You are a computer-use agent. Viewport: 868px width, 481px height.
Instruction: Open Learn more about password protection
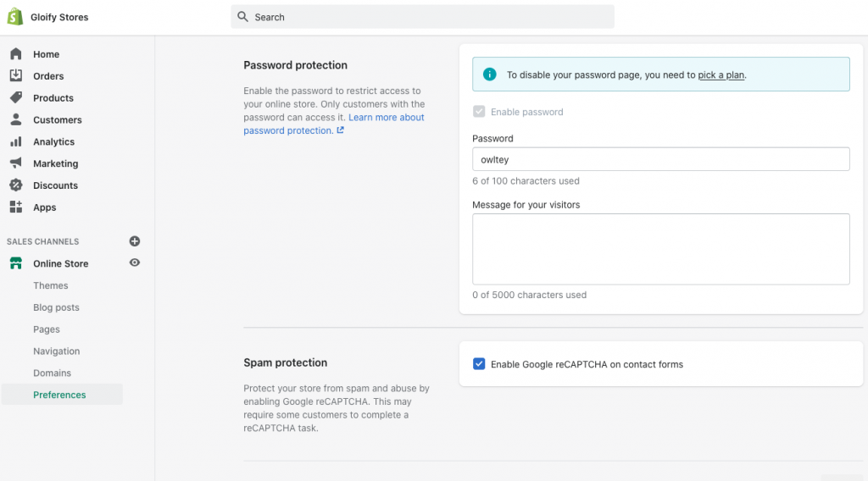pos(334,124)
